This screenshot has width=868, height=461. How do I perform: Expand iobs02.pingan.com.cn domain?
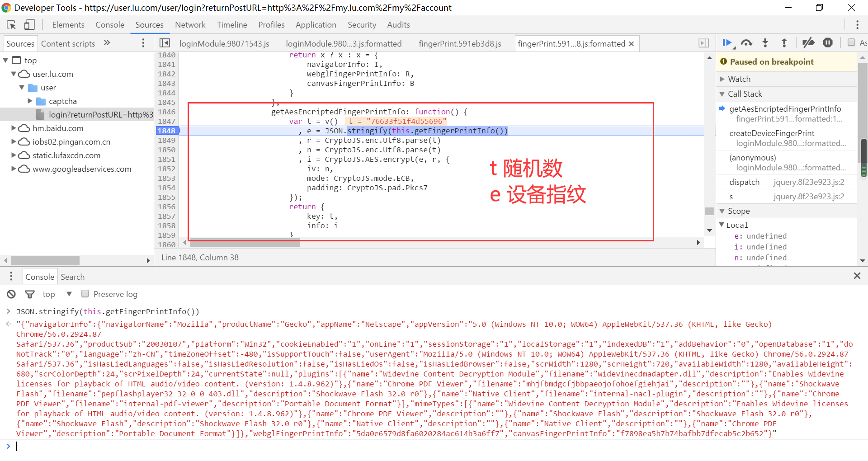[x=14, y=141]
